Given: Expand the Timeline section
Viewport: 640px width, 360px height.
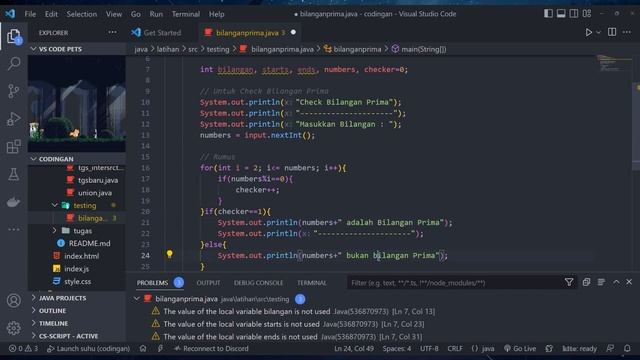Looking at the screenshot, I should click(77, 323).
